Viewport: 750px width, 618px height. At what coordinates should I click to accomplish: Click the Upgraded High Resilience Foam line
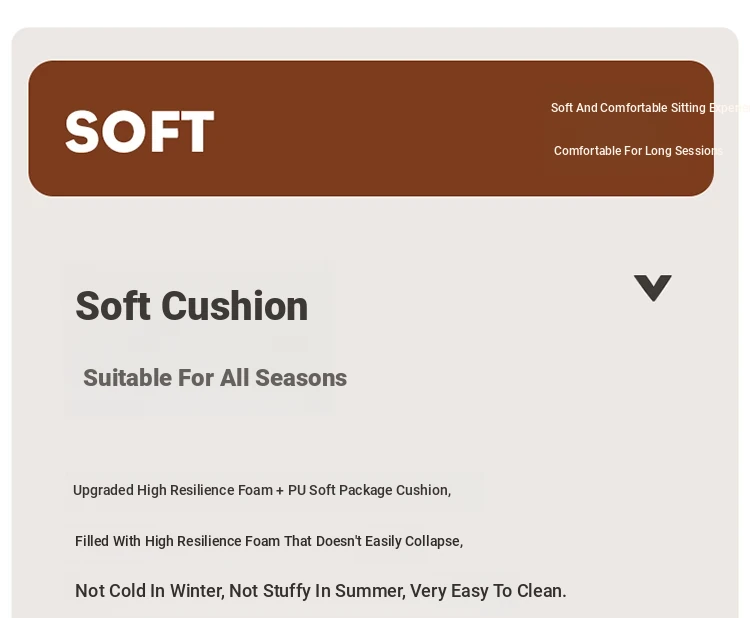pos(262,490)
